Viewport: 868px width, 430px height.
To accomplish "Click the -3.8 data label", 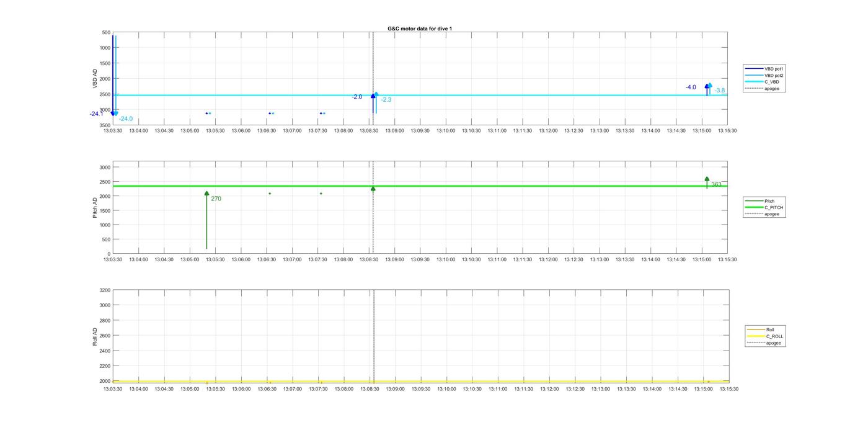I will click(x=720, y=91).
